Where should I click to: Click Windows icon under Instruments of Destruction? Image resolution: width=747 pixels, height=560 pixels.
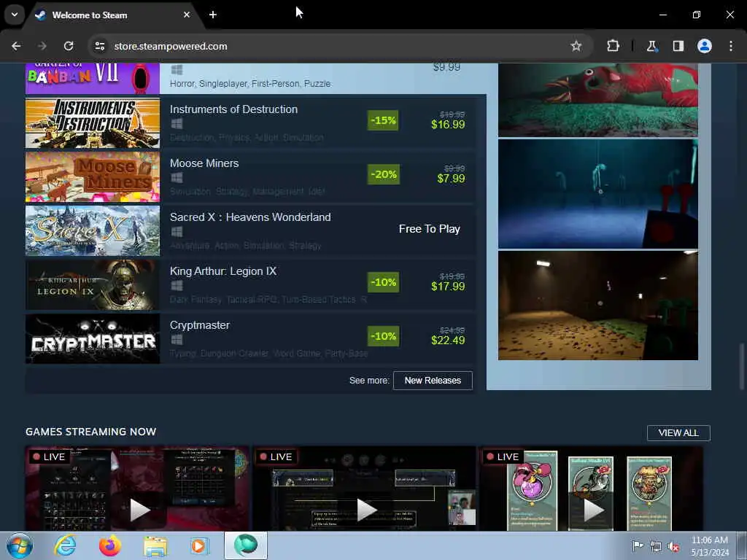pyautogui.click(x=177, y=124)
